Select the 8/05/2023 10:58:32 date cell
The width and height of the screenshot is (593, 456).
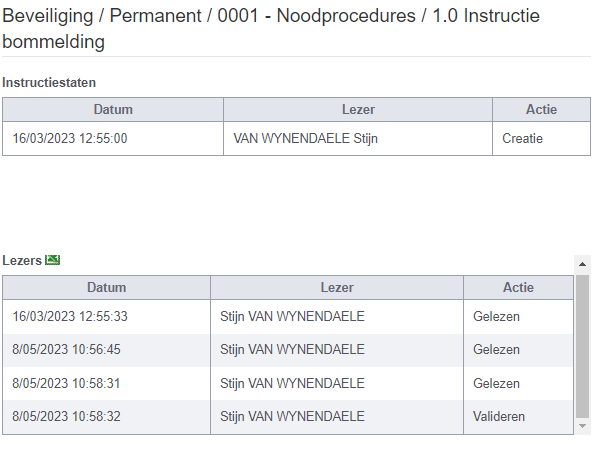pos(107,417)
